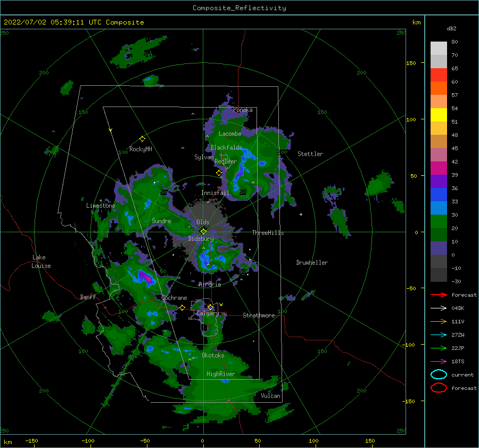479x448 pixels.
Task: Click the red forecast arrow legend icon
Action: (439, 295)
